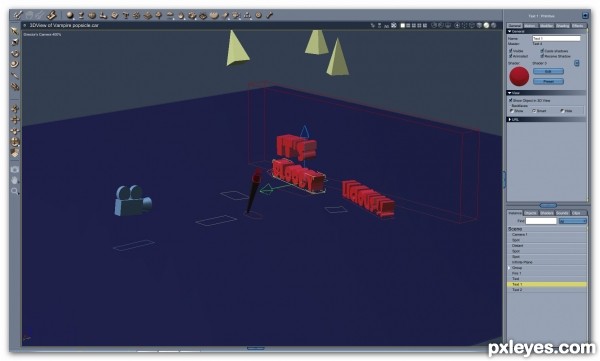
Task: Select Camera 1 in the scene list
Action: (547, 234)
